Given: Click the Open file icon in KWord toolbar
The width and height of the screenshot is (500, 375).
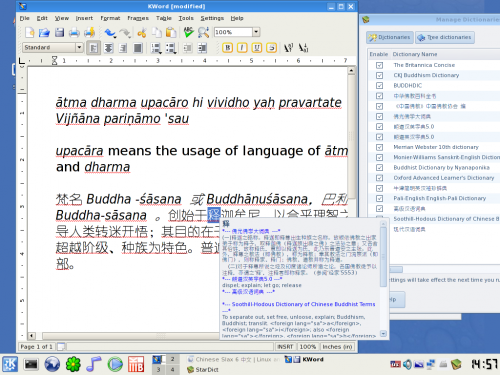Looking at the screenshot, I should tap(44, 32).
